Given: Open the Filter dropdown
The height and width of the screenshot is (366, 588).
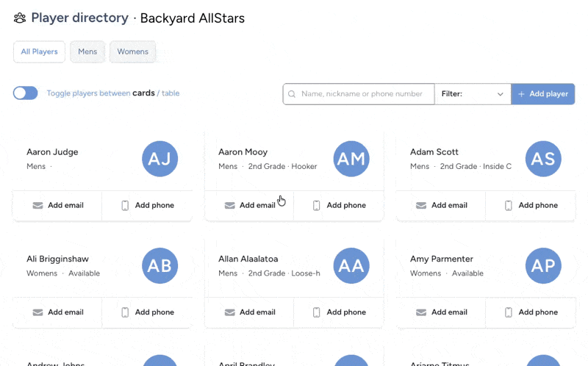Looking at the screenshot, I should click(x=473, y=94).
